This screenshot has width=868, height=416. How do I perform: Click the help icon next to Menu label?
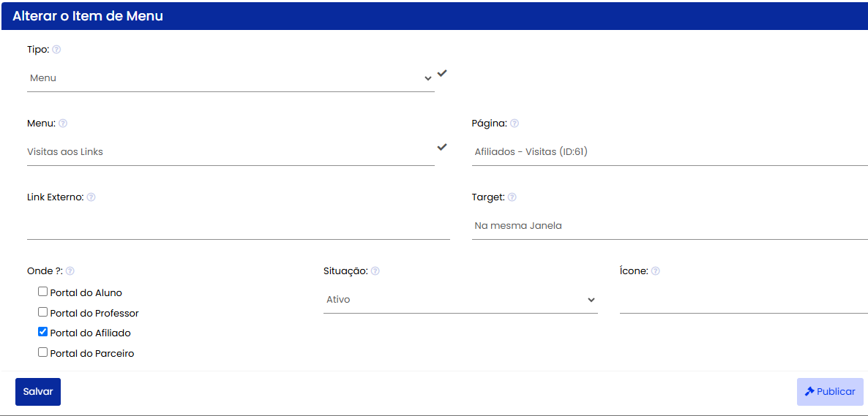click(63, 124)
